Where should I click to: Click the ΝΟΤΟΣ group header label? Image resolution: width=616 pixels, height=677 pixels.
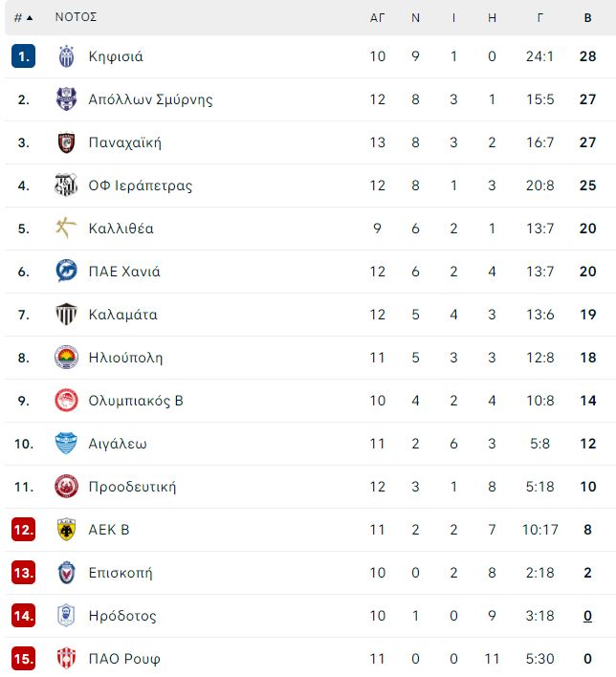[x=76, y=17]
